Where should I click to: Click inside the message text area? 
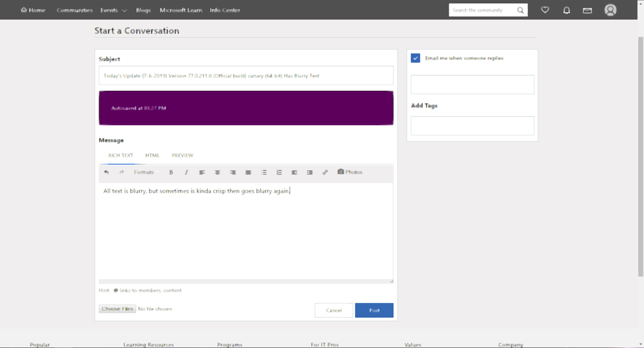pyautogui.click(x=246, y=231)
